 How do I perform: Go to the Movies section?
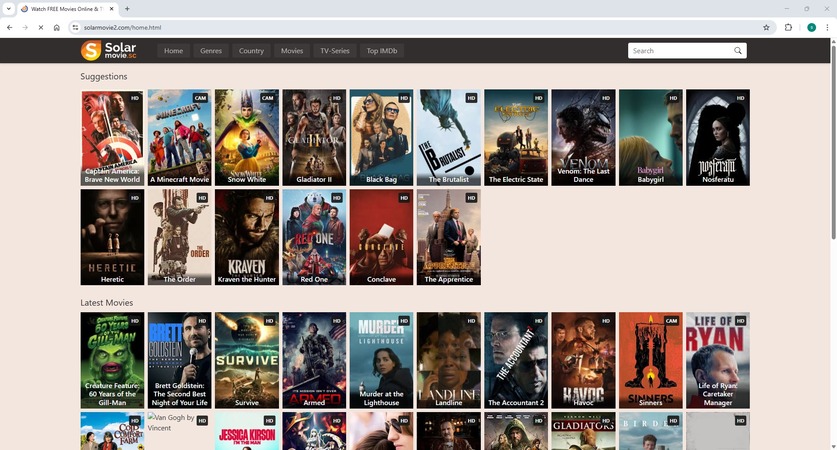pyautogui.click(x=292, y=51)
